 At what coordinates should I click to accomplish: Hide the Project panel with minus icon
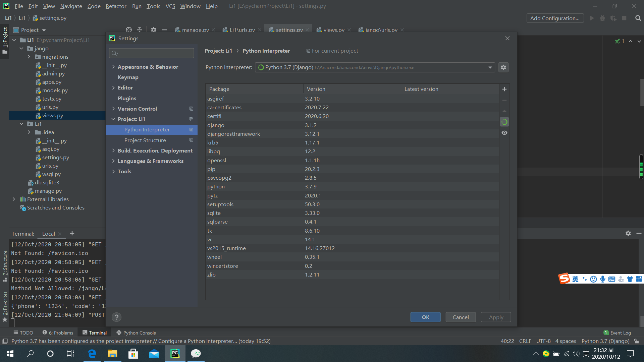tap(164, 30)
